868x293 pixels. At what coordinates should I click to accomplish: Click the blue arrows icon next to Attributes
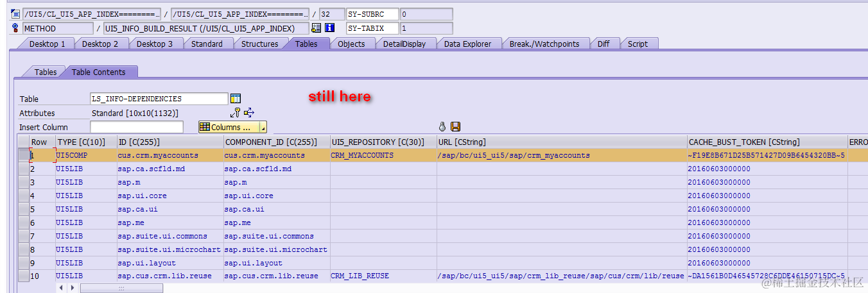[249, 113]
